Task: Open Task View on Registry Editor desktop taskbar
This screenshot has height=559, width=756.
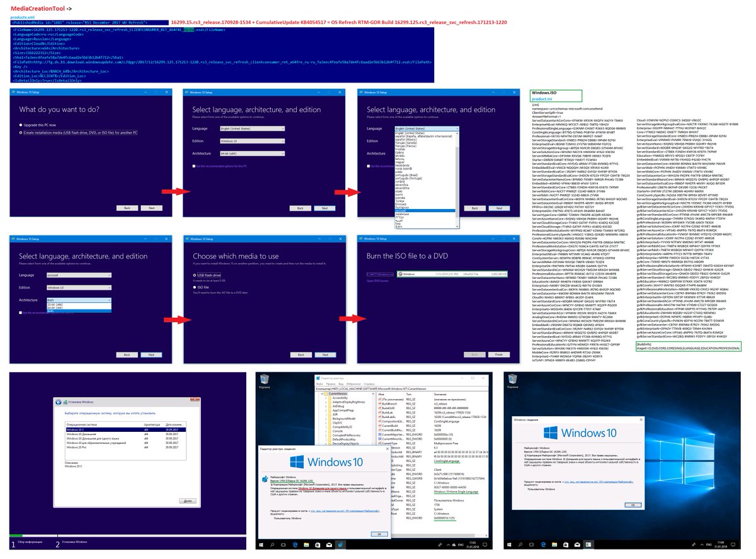Action: click(x=283, y=545)
